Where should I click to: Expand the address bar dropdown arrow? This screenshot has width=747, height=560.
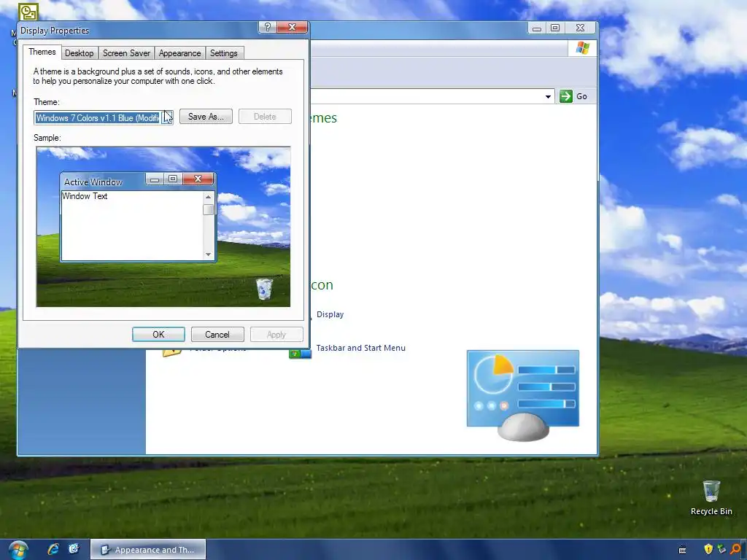[x=548, y=97]
